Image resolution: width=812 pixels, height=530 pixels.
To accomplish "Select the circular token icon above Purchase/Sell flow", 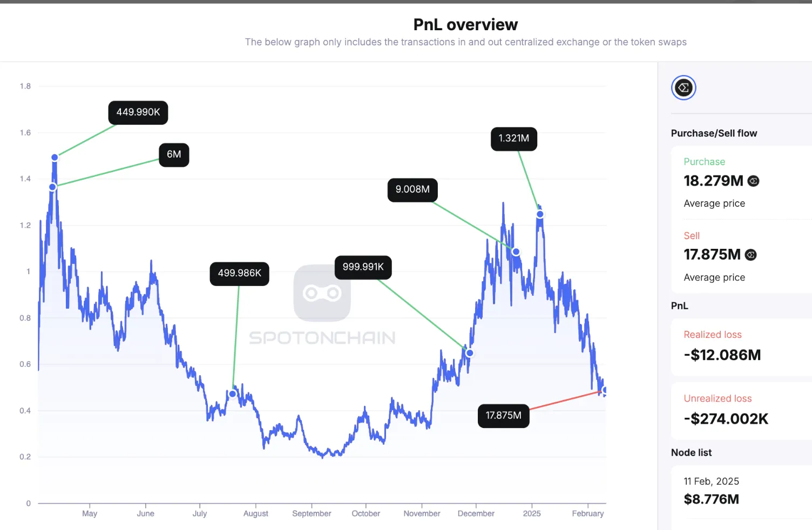I will click(684, 87).
